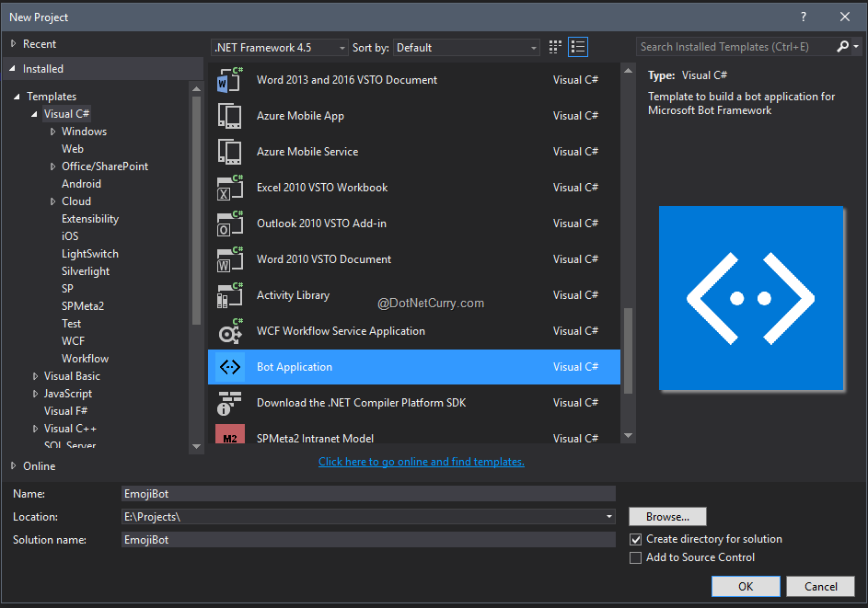Screen dimensions: 868x608
Task: Click the Azure Mobile Service template icon
Action: [x=230, y=152]
